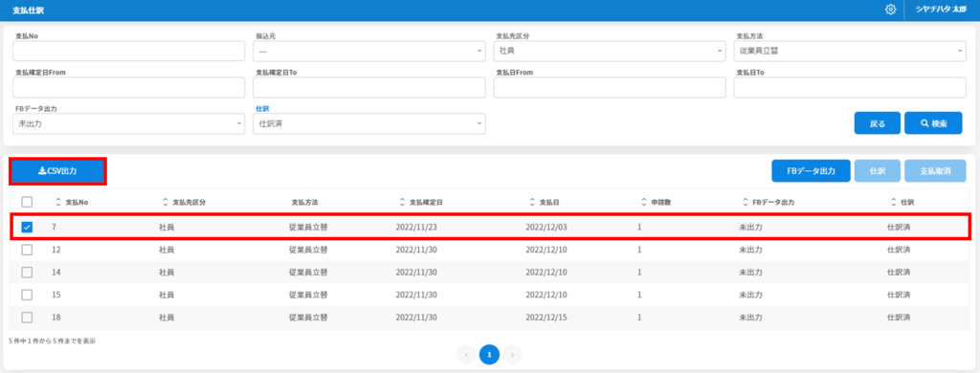
Task: Click the 支払No input field
Action: coord(129,52)
